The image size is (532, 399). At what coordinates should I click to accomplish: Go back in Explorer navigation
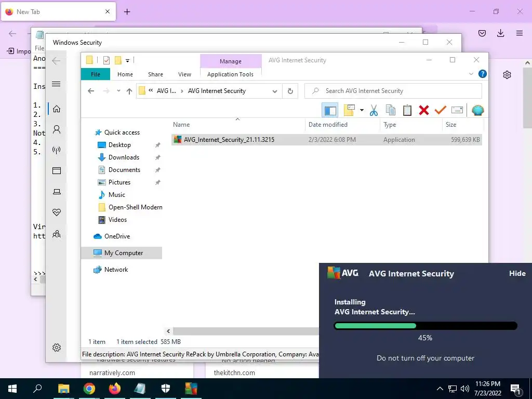click(91, 91)
